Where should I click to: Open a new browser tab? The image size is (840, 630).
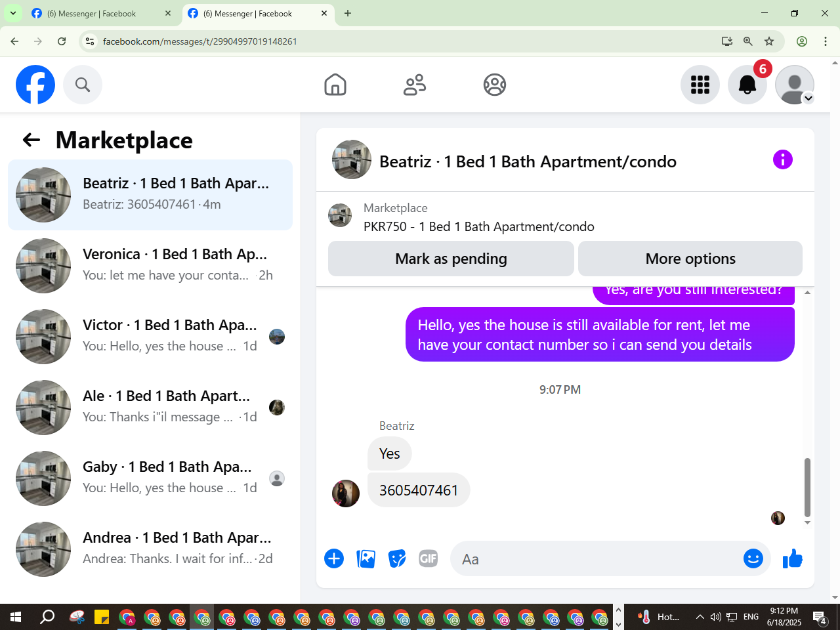click(348, 13)
